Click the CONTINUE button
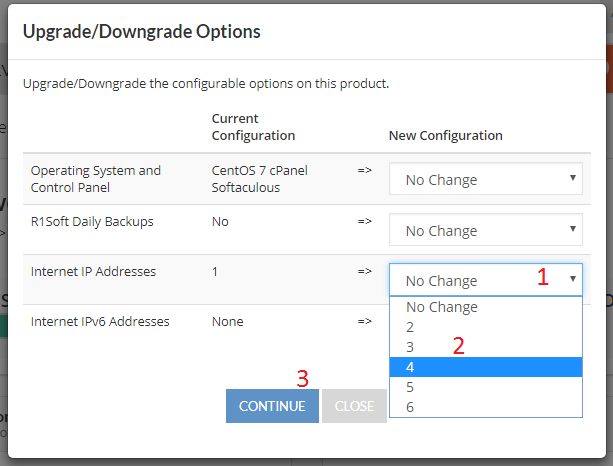The height and width of the screenshot is (466, 613). (272, 406)
